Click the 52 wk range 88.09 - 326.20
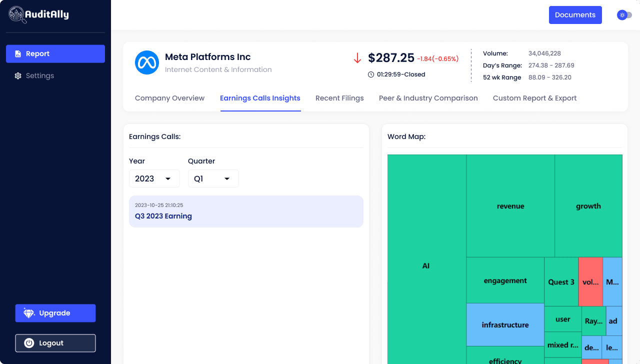 550,77
